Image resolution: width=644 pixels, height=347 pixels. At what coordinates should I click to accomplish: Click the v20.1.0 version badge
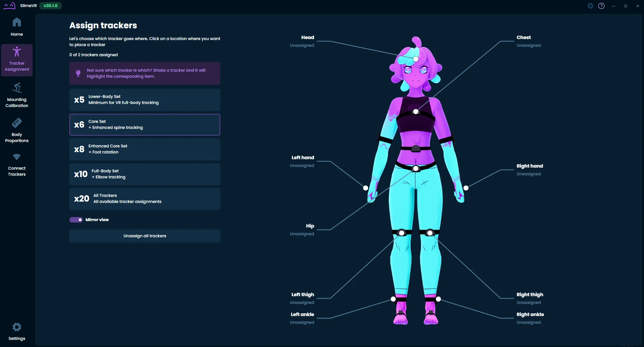point(51,6)
